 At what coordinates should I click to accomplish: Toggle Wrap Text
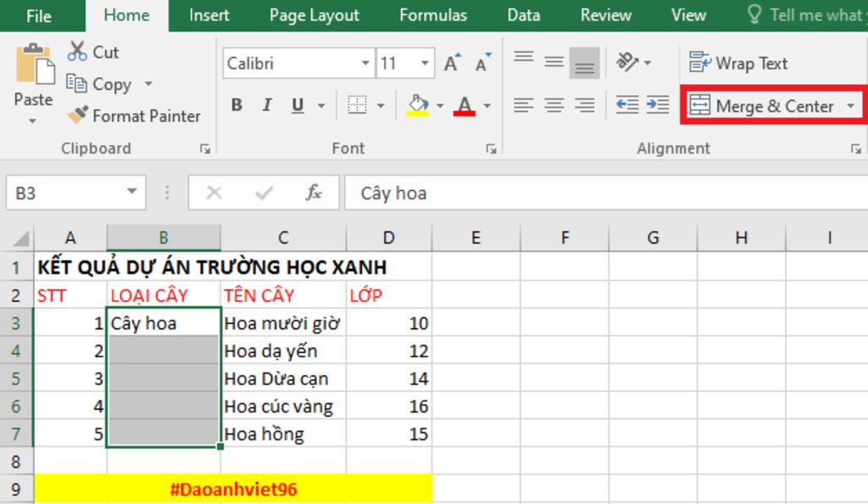tap(738, 63)
